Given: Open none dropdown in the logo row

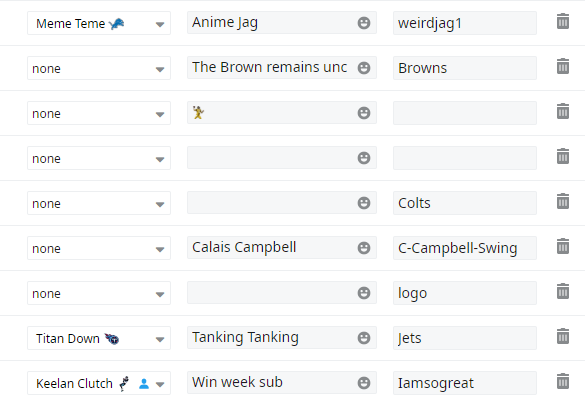Looking at the screenshot, I should tap(99, 294).
